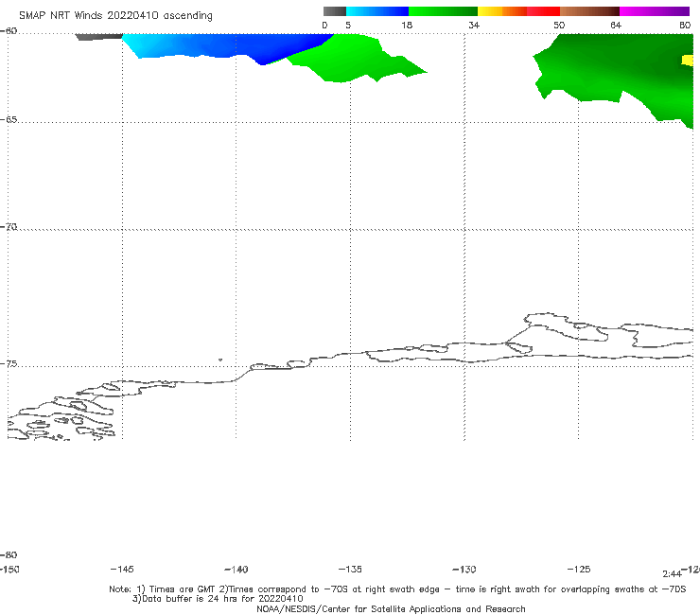Click the dark gray wind patch at top left
This screenshot has width=700, height=615.
point(98,37)
